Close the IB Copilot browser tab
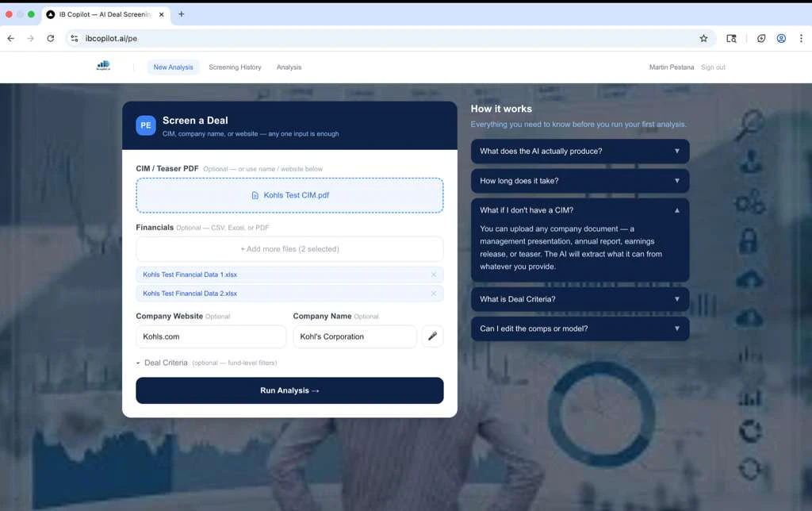 tap(161, 14)
